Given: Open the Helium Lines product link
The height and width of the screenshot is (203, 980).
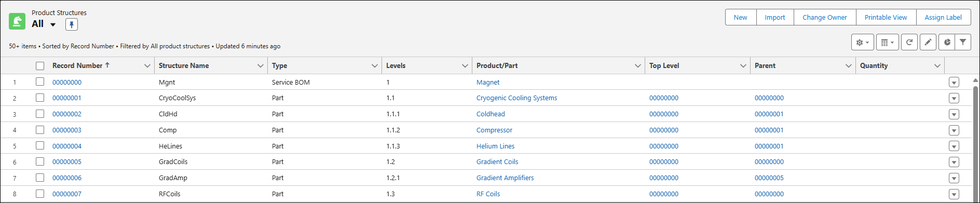Looking at the screenshot, I should 495,146.
